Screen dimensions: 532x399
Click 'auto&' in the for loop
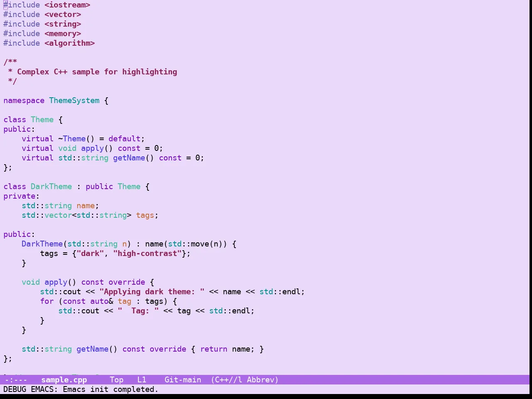point(101,301)
